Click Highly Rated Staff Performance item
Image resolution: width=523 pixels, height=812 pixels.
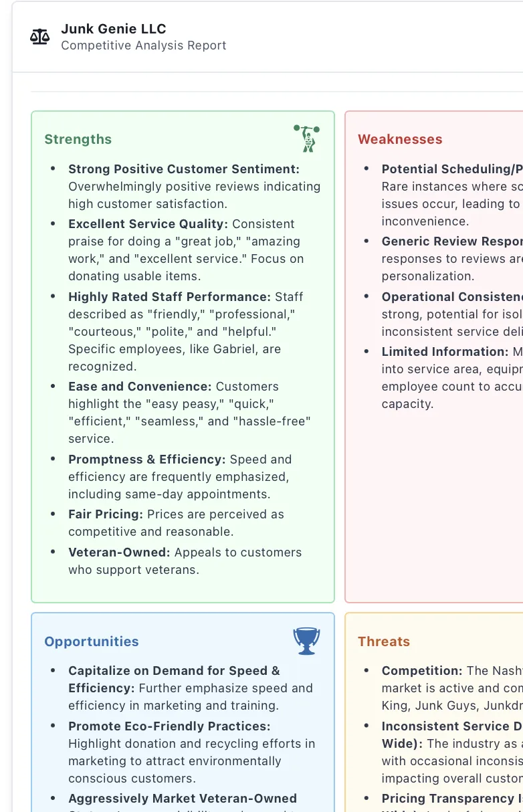[169, 297]
